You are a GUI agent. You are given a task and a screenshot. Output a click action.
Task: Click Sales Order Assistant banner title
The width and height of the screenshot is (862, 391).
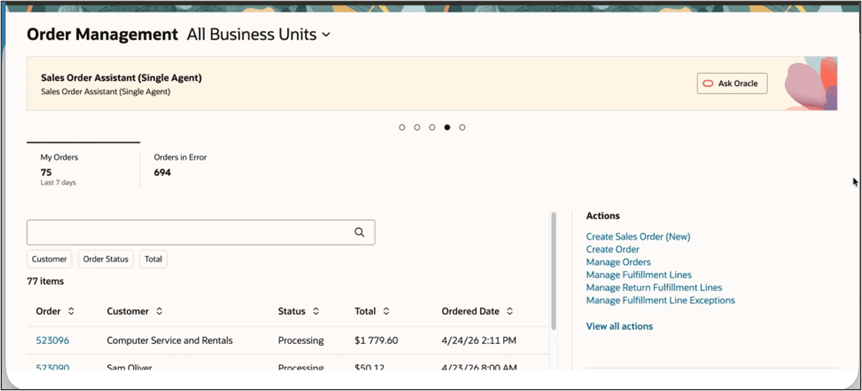tap(121, 78)
